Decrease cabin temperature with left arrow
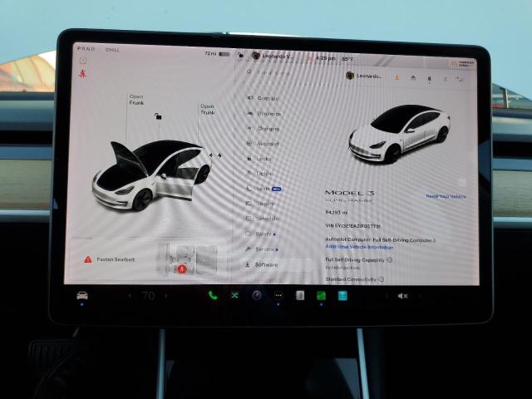The image size is (532, 399). (130, 296)
